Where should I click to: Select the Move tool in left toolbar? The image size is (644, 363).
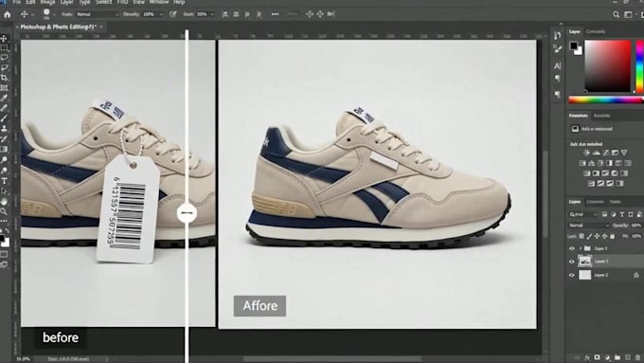tap(4, 38)
